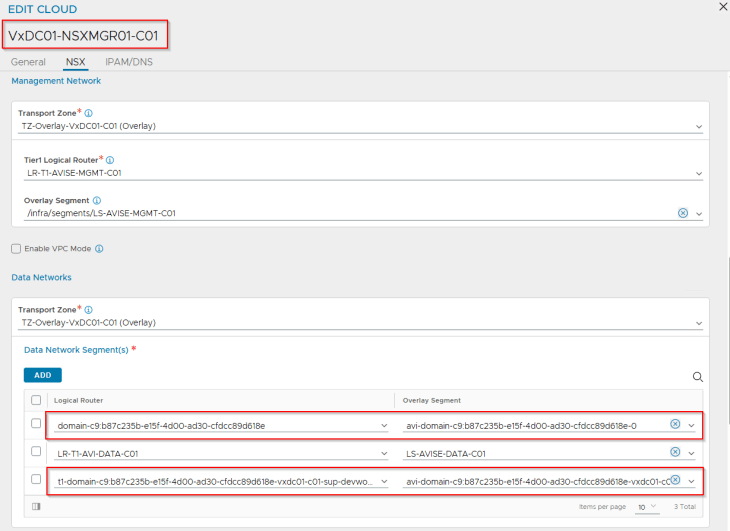Image resolution: width=730 pixels, height=531 pixels.
Task: Open the Items per page dropdown
Action: click(x=646, y=507)
